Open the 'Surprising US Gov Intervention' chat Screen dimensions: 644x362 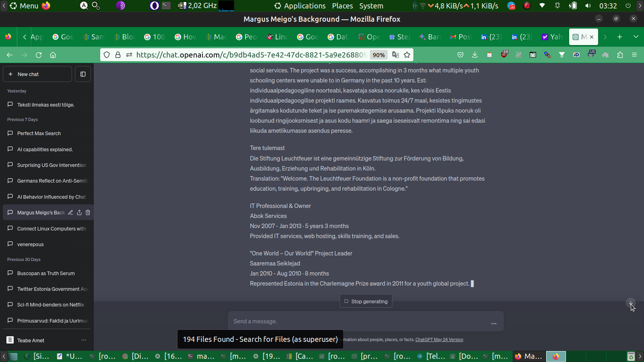(47, 165)
